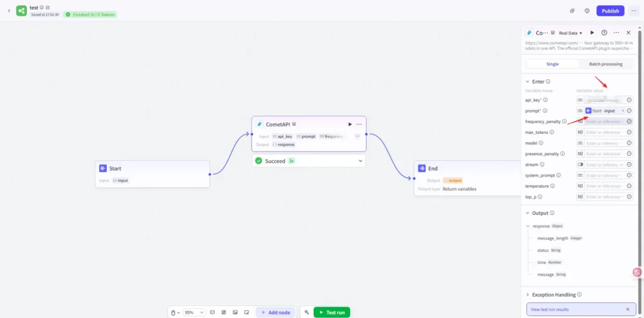The height and width of the screenshot is (318, 644).
Task: Click the Publish button
Action: click(x=610, y=11)
